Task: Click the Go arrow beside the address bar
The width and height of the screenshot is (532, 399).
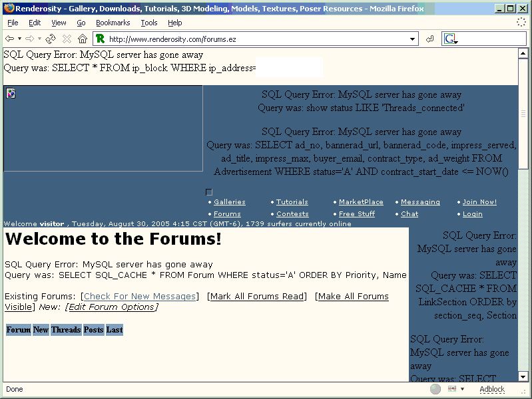Action: pos(429,39)
